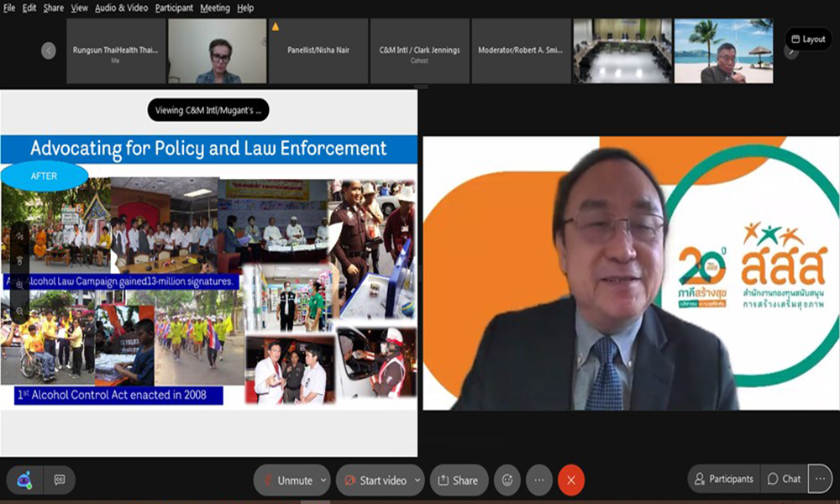
Task: Click the Share content button
Action: click(459, 480)
